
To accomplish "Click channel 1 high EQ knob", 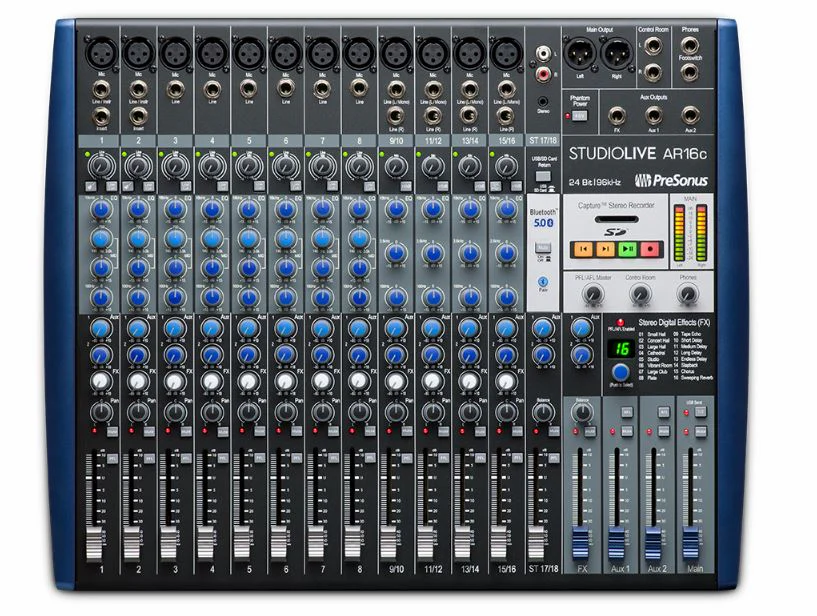I will point(101,210).
